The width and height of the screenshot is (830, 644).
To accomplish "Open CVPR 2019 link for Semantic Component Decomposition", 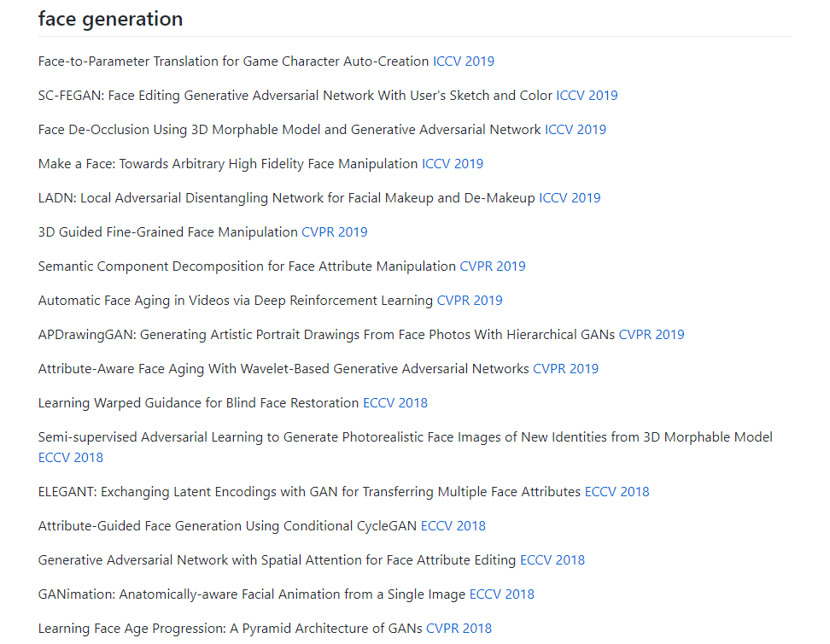I will (493, 266).
